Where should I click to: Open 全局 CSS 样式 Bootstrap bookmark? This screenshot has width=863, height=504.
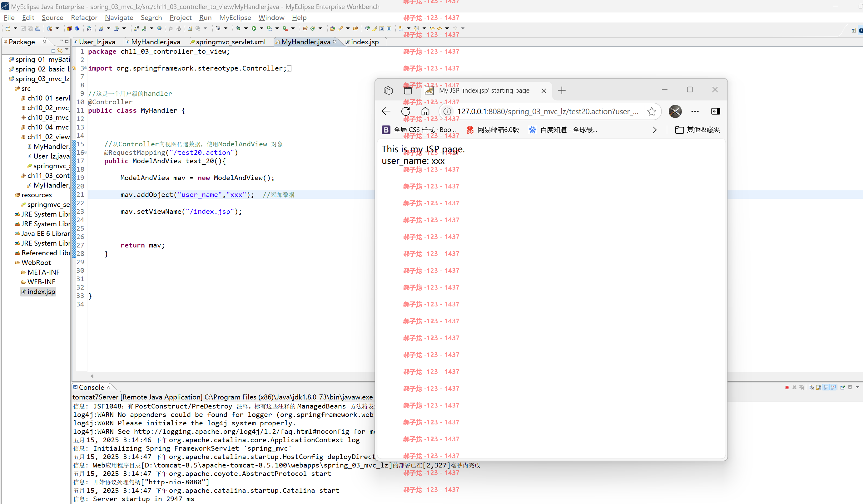click(x=419, y=130)
